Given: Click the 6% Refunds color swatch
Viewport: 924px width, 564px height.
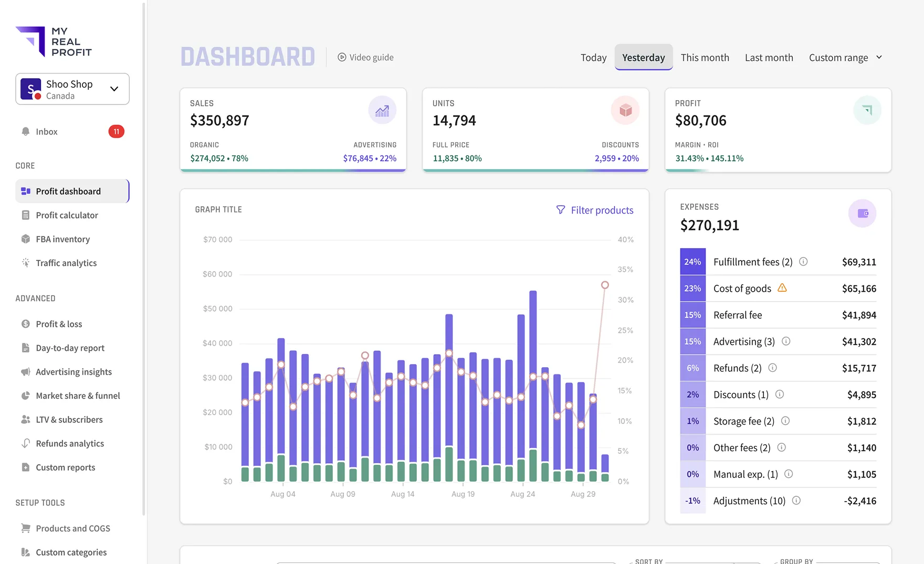Looking at the screenshot, I should (x=693, y=368).
